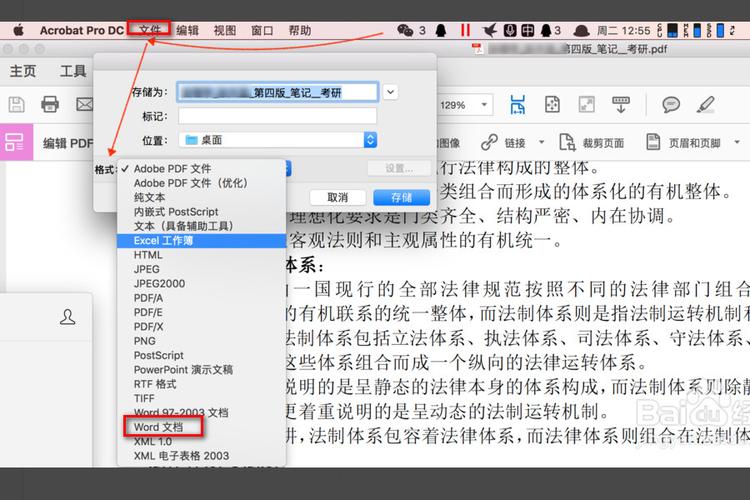Click the WeChat menu bar icon
This screenshot has height=500, width=750.
click(405, 31)
